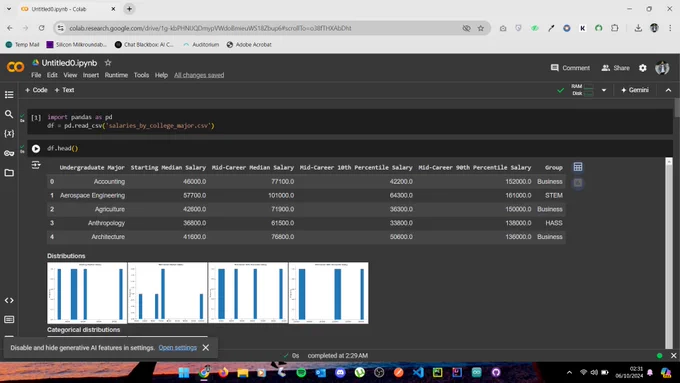Open Spotify from the taskbar
The height and width of the screenshot is (383, 680).
tap(301, 373)
